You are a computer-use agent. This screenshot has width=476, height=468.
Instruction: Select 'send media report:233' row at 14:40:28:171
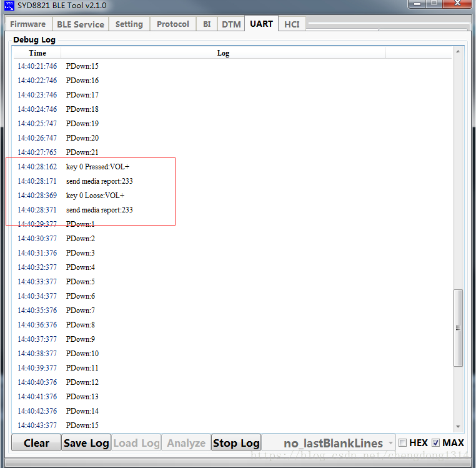(x=232, y=181)
